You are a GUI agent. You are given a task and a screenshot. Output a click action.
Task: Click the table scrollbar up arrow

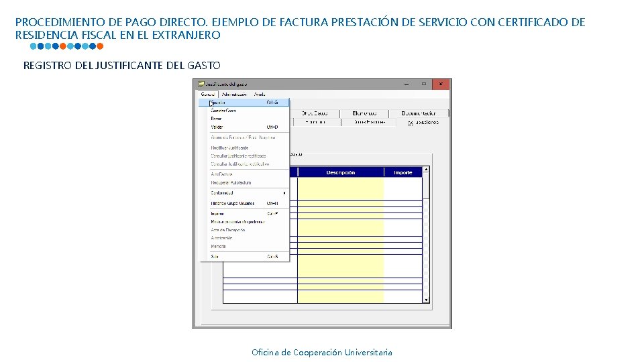point(427,170)
